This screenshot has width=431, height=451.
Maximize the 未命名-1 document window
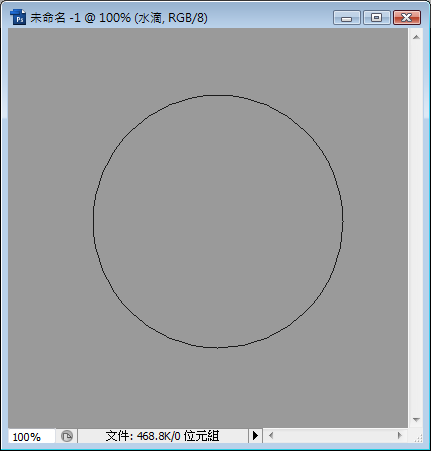pyautogui.click(x=377, y=18)
